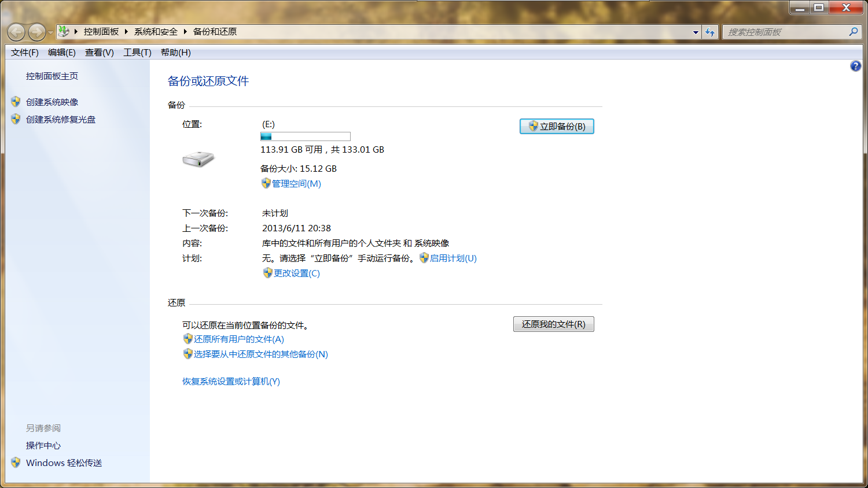The height and width of the screenshot is (488, 868).
Task: Open the 恢复系统设置或计算机(Y) link
Action: coord(230,382)
